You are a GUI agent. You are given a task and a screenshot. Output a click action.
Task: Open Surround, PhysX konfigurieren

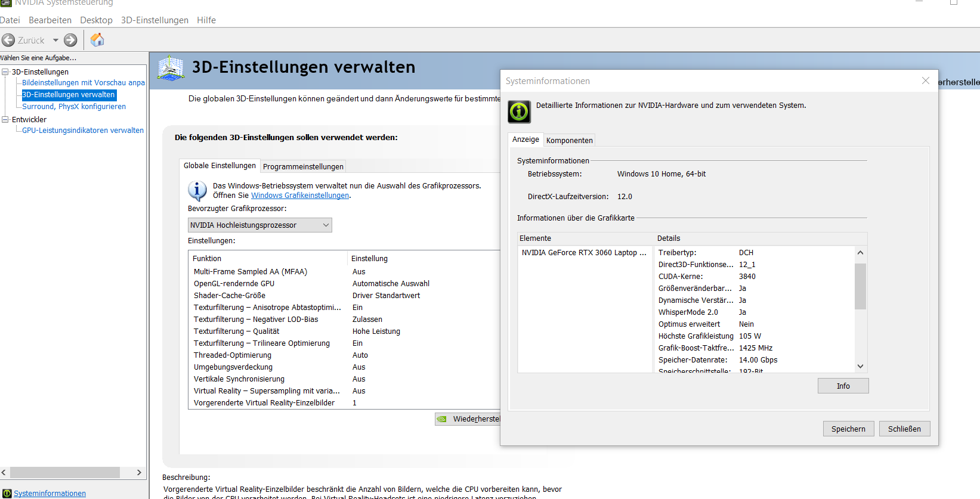(x=74, y=107)
